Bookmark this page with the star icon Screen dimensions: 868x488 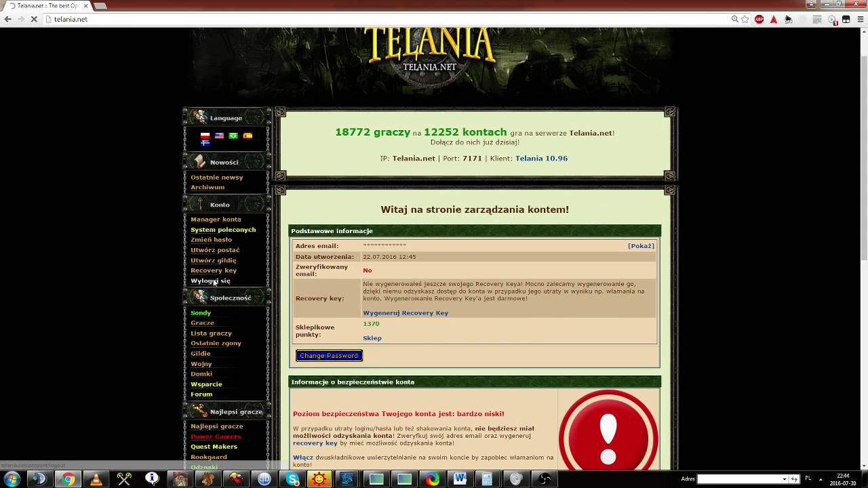click(x=745, y=19)
